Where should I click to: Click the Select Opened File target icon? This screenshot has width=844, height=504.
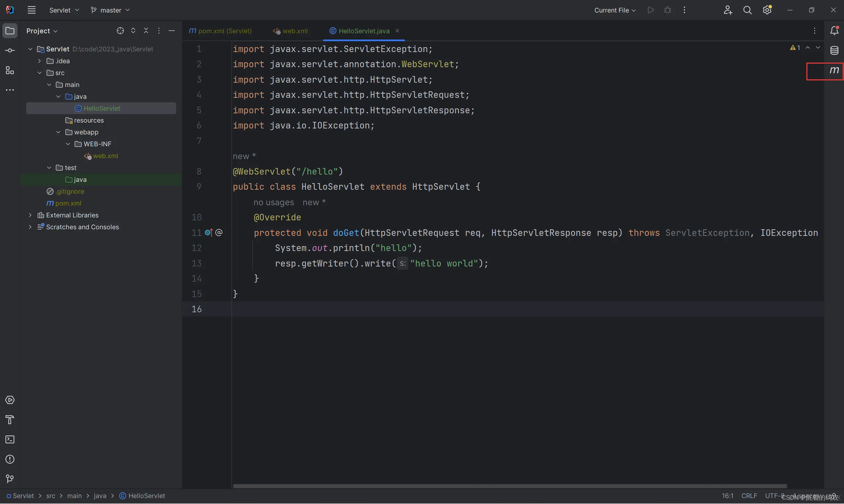point(120,31)
